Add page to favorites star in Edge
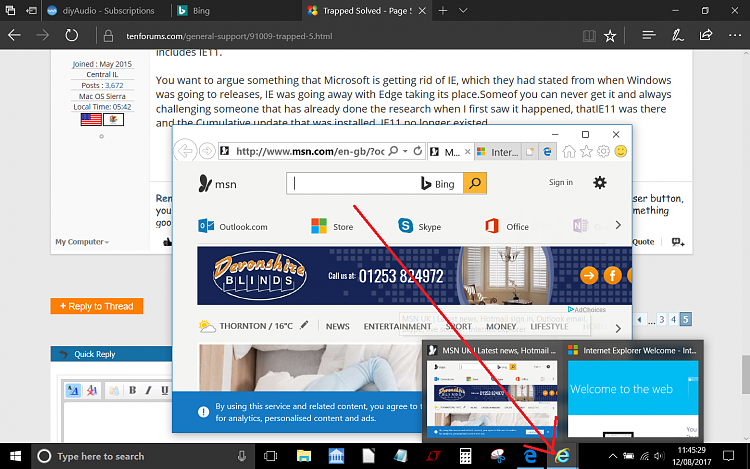Screen dimensions: 750x469 tap(610, 36)
